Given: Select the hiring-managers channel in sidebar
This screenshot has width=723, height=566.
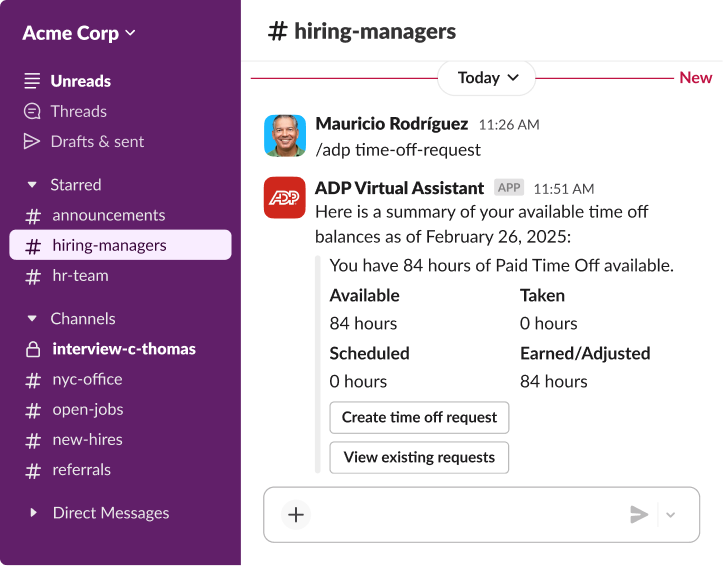Looking at the screenshot, I should (120, 245).
